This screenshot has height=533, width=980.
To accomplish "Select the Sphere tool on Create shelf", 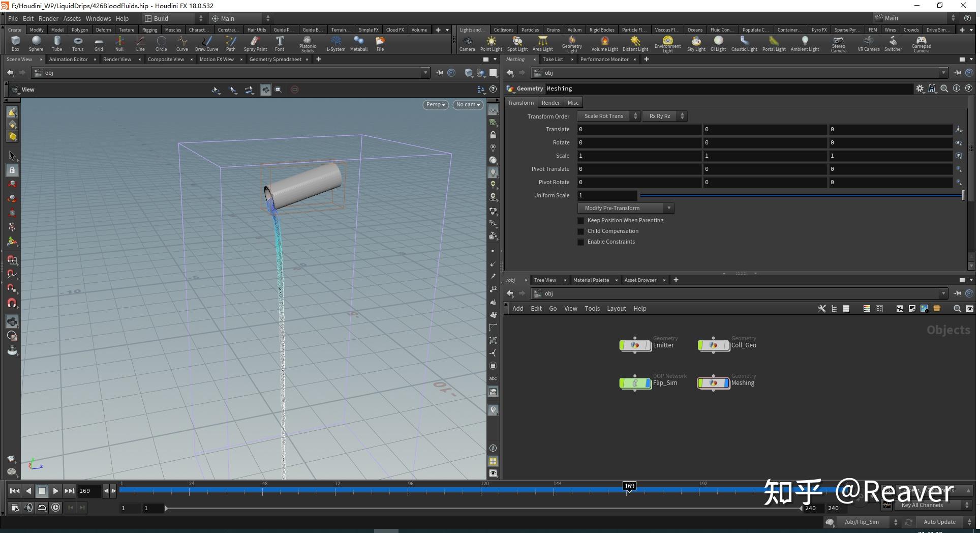I will [36, 43].
